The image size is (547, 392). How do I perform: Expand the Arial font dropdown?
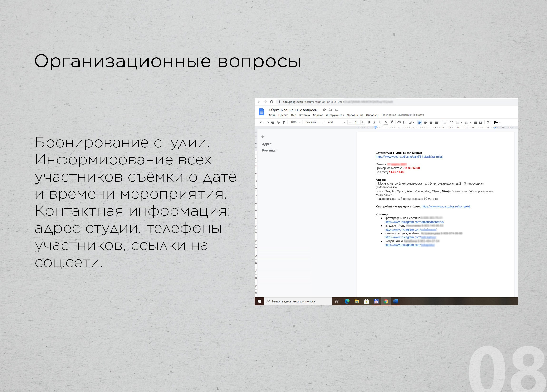coord(337,122)
